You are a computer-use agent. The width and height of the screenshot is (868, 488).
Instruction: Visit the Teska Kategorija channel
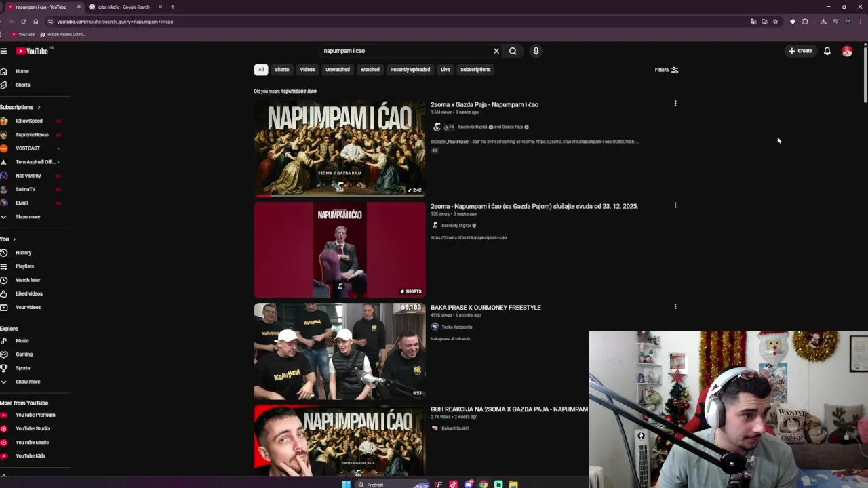click(x=456, y=327)
